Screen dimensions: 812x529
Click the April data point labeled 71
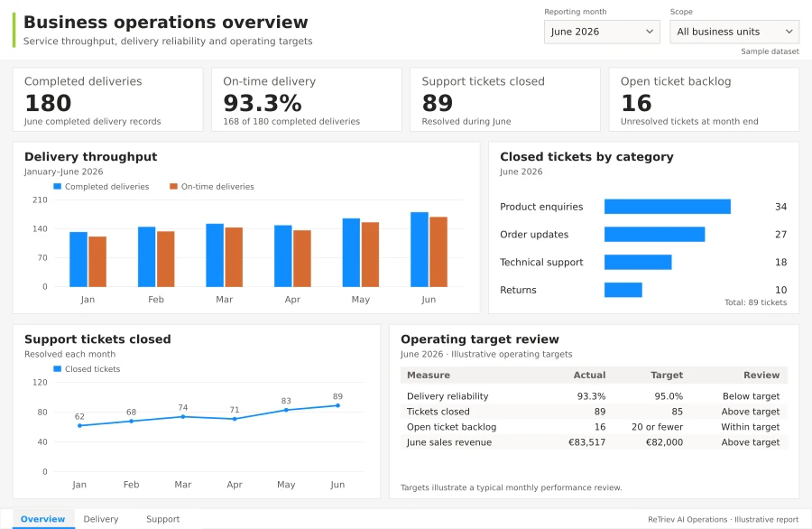tap(235, 419)
